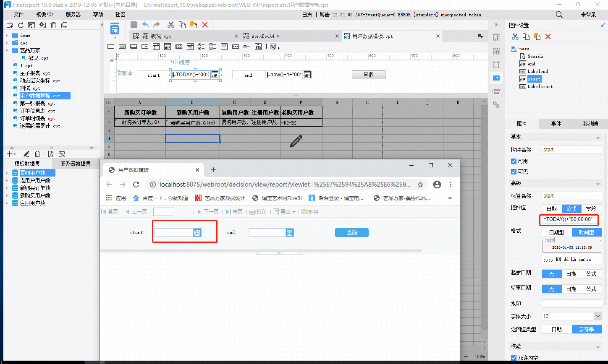Add the txt textarea widget
The width and height of the screenshot is (608, 364).
point(224,46)
